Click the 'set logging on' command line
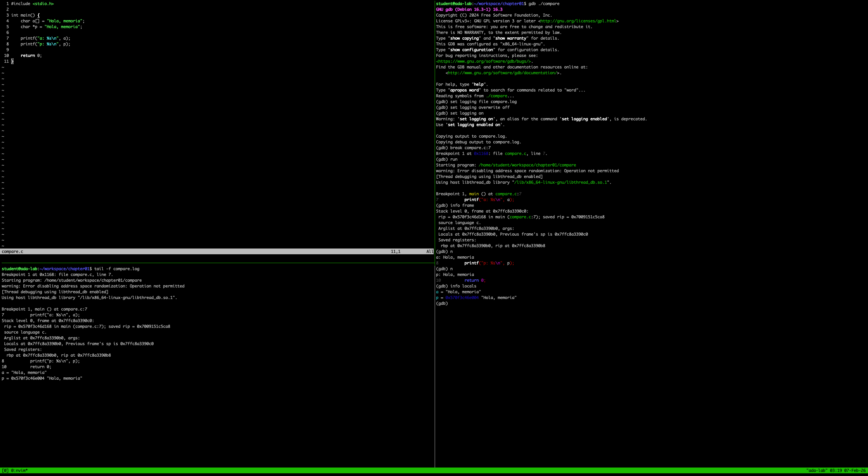The height and width of the screenshot is (476, 868). [467, 113]
